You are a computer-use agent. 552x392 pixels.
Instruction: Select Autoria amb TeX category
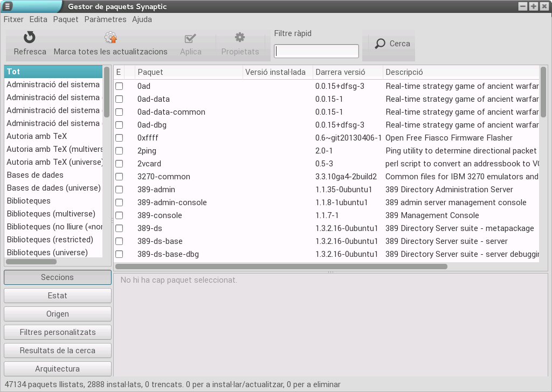tap(37, 136)
